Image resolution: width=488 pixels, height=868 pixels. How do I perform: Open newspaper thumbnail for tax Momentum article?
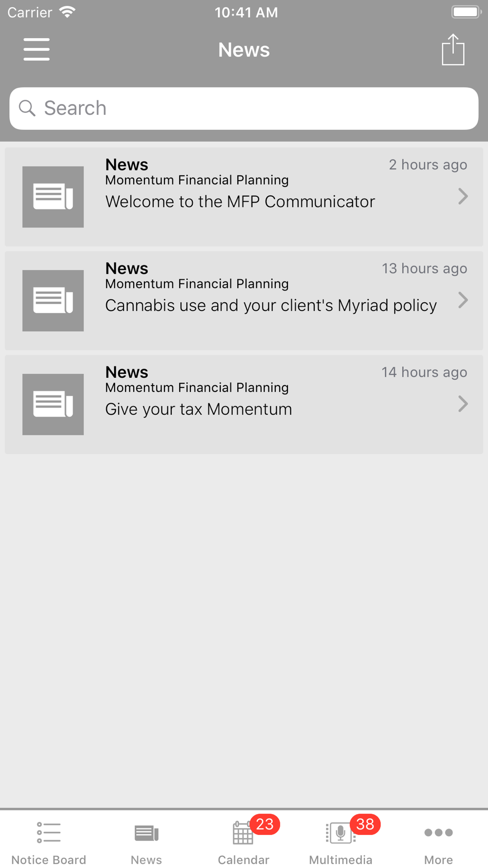pyautogui.click(x=53, y=404)
